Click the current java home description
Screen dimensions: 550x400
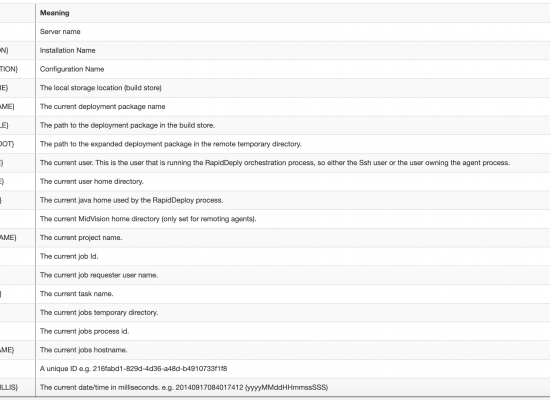click(131, 200)
